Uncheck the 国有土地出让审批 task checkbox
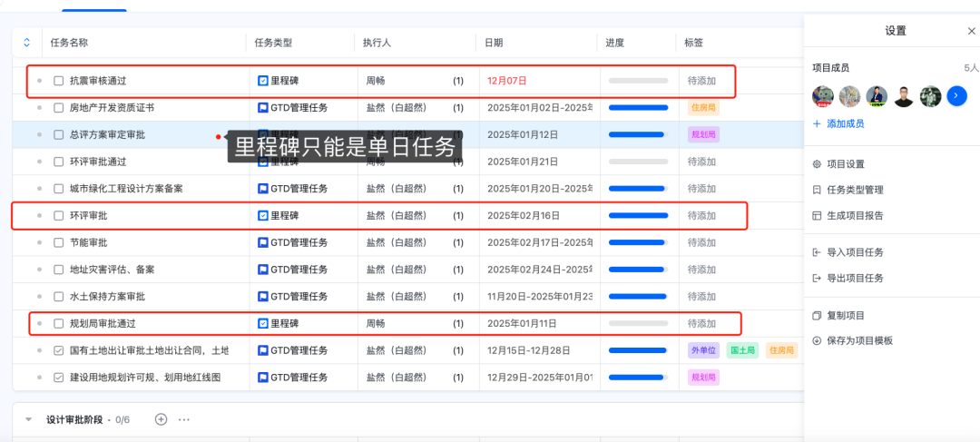This screenshot has height=442, width=980. click(59, 350)
